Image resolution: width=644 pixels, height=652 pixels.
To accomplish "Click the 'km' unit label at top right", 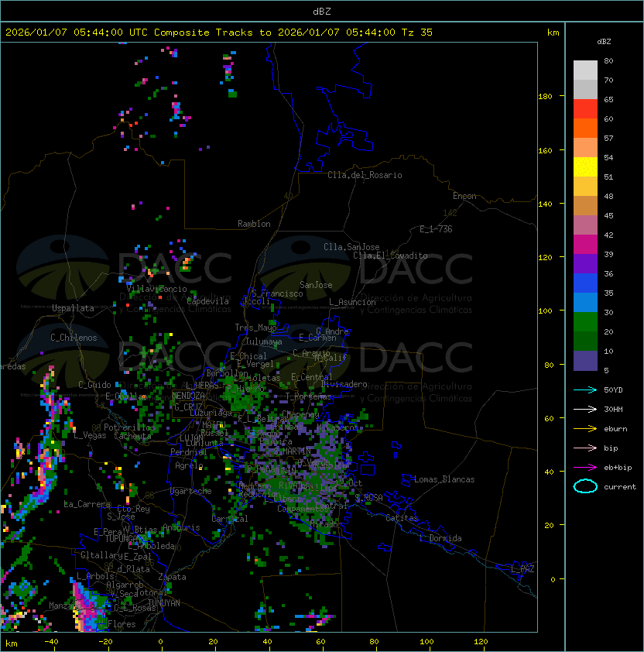I will [553, 33].
